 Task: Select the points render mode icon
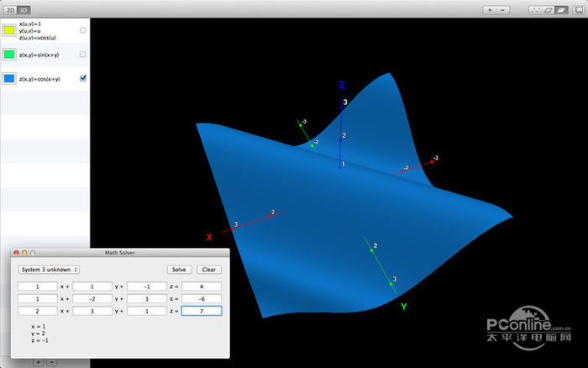coord(535,10)
